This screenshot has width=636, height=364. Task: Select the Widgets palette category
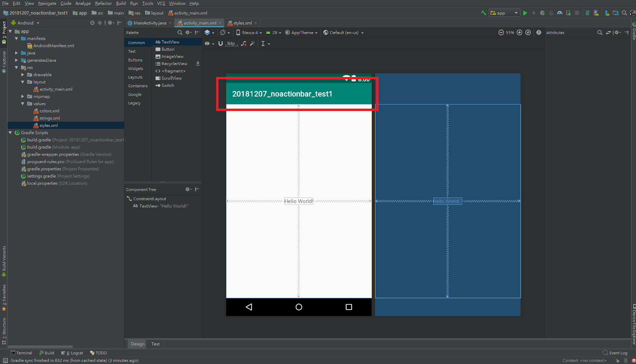[136, 68]
